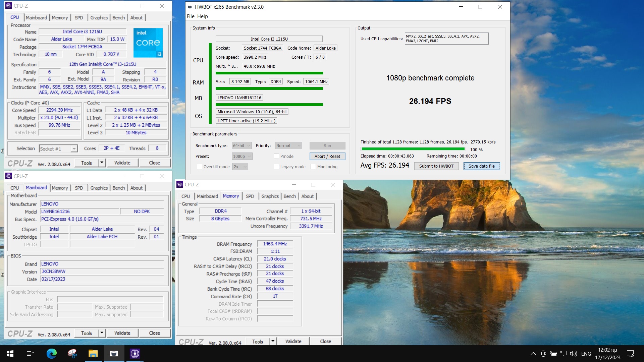This screenshot has width=644, height=362.
Task: Toggle the Pmode checkbox
Action: pyautogui.click(x=276, y=156)
